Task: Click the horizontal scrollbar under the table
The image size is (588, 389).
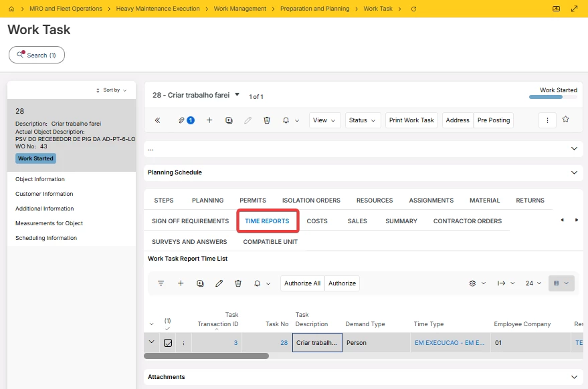Action: [206, 356]
